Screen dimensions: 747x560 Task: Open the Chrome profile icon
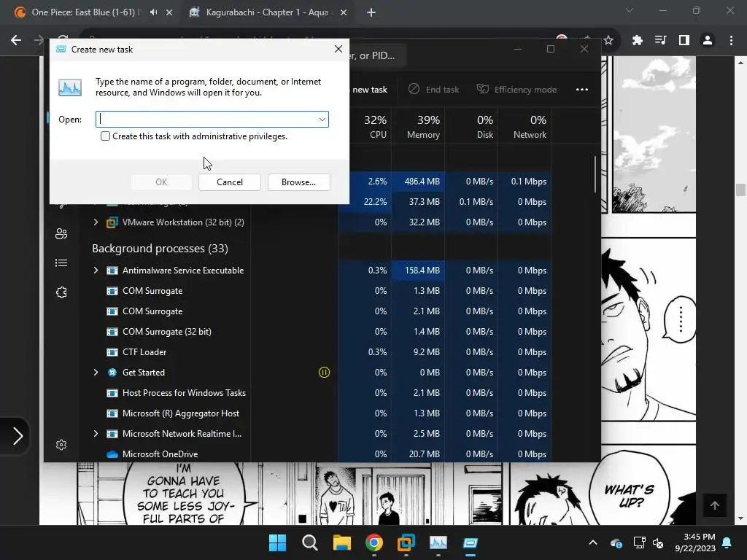pos(708,41)
